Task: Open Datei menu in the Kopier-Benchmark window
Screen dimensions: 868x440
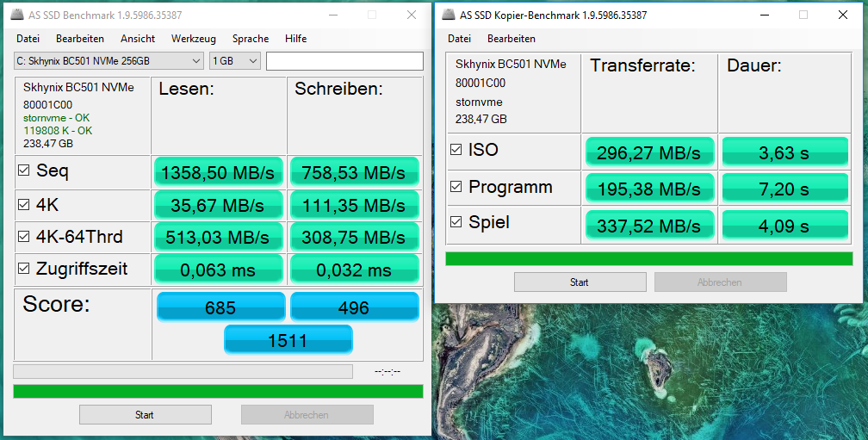Action: point(459,39)
